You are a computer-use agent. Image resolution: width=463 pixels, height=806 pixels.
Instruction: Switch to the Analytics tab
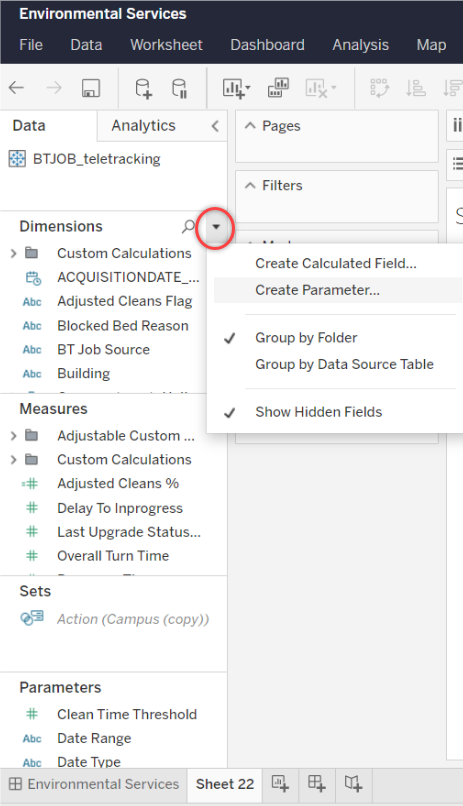coord(143,126)
